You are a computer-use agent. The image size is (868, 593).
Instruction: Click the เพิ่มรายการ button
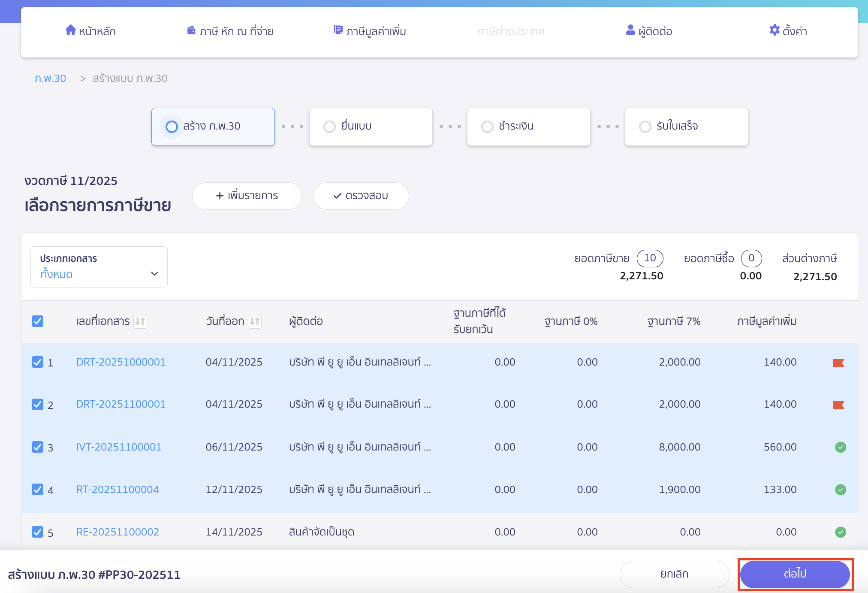pyautogui.click(x=247, y=196)
